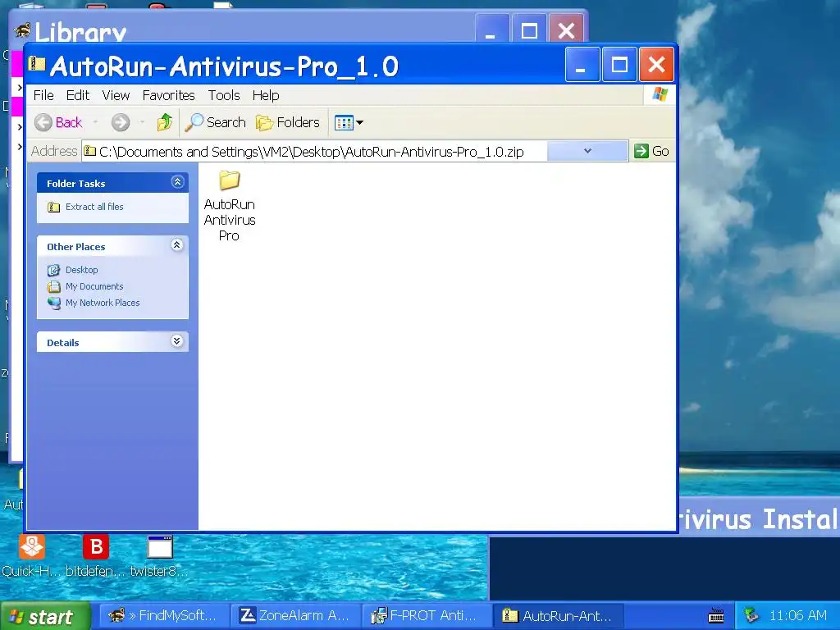Click the Extract all files icon
Viewport: 840px width, 630px height.
[x=53, y=207]
